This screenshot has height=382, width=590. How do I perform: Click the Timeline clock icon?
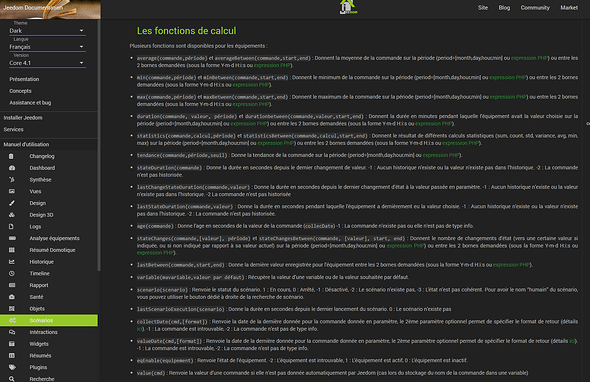pos(12,273)
